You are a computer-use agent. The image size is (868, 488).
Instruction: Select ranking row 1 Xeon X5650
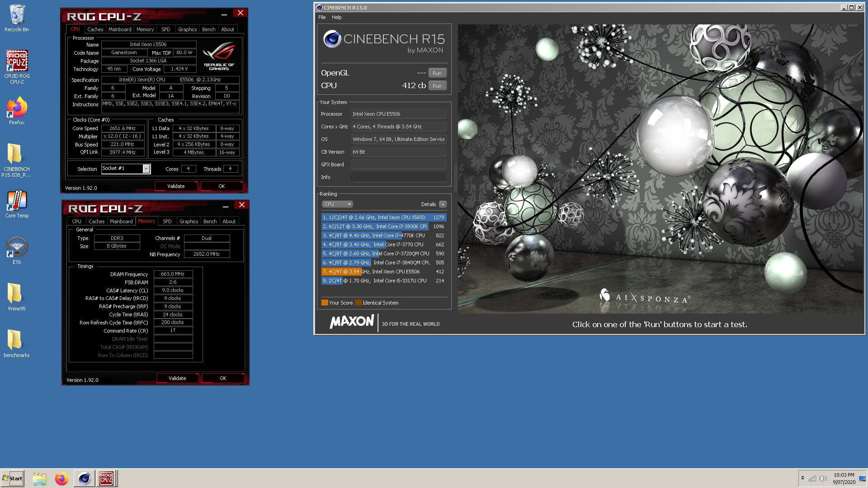tap(384, 217)
